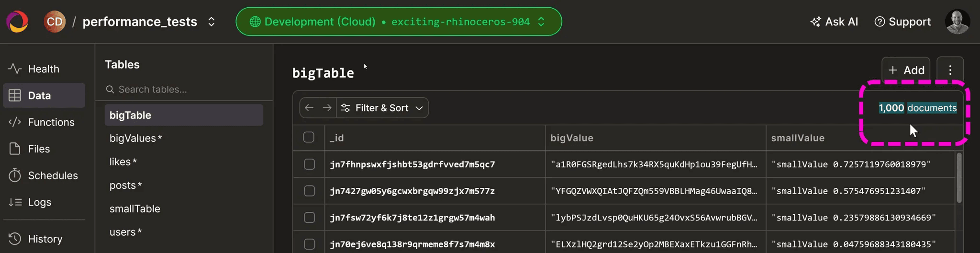Click the Convex logo icon
This screenshot has width=980, height=253.
coord(17,22)
